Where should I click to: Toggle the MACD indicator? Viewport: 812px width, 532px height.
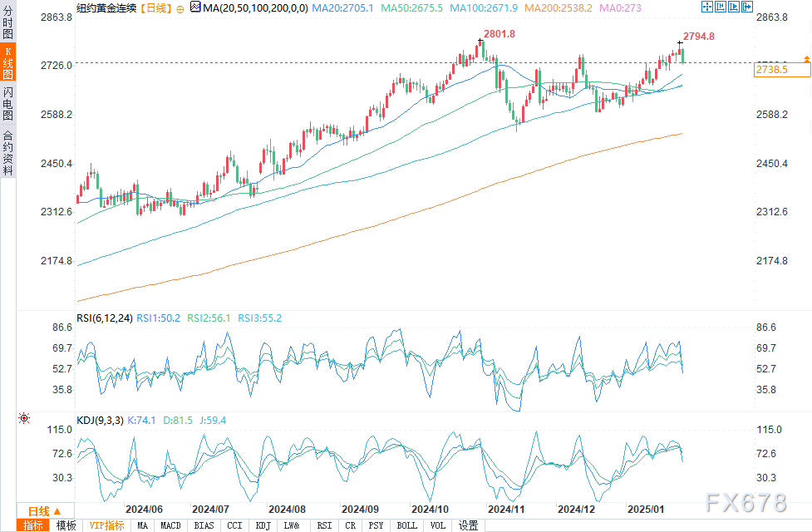click(170, 525)
